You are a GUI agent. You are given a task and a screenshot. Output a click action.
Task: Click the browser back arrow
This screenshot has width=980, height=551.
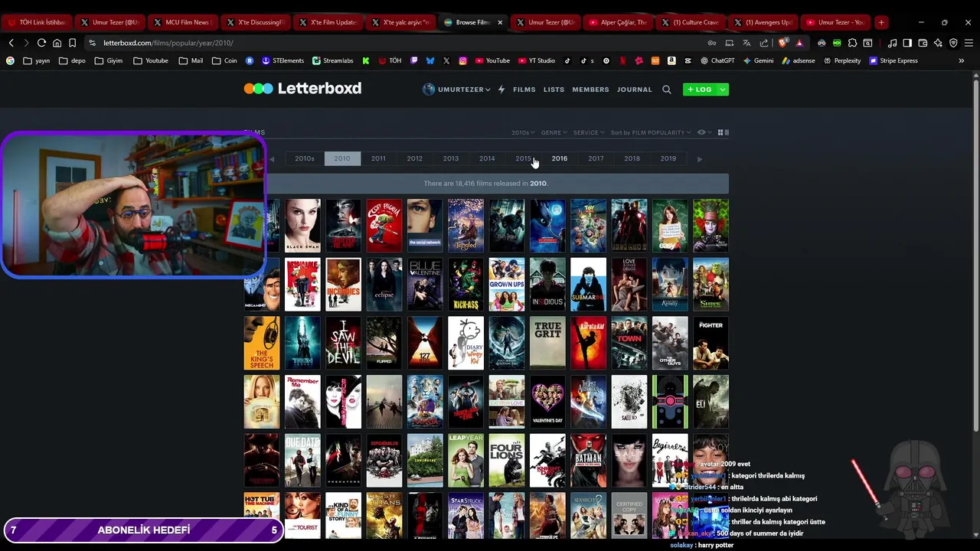coord(11,43)
